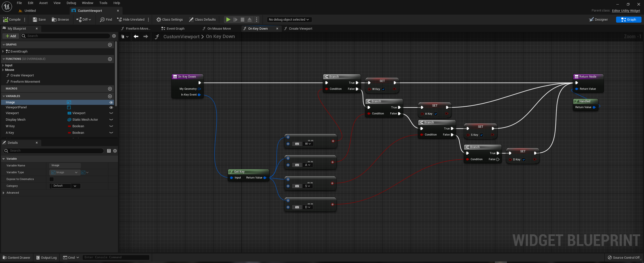Open Details panel settings gear
The width and height of the screenshot is (644, 263).
[x=115, y=151]
